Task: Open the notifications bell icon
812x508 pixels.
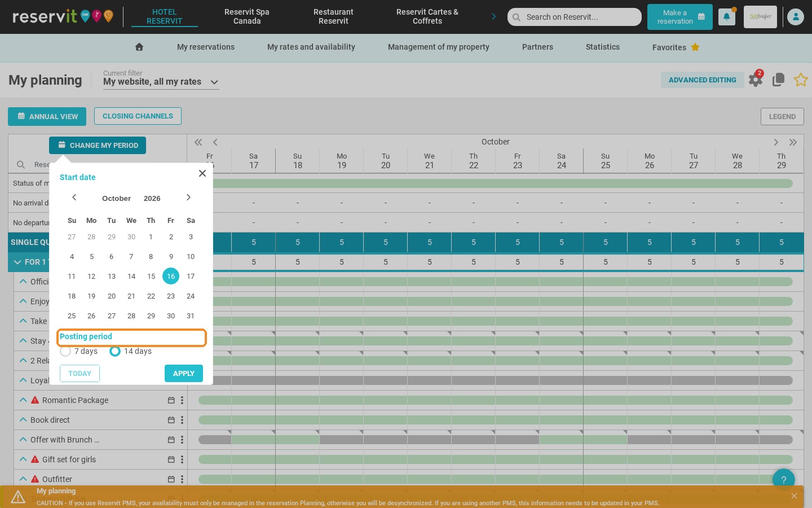Action: (726, 17)
